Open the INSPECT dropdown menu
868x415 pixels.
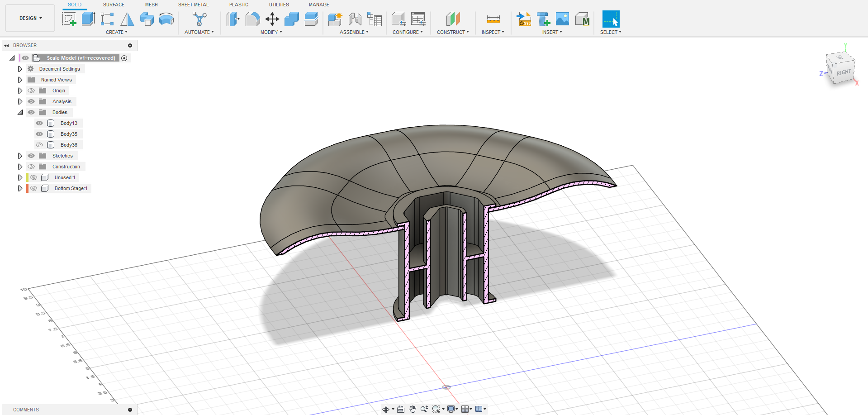tap(493, 32)
